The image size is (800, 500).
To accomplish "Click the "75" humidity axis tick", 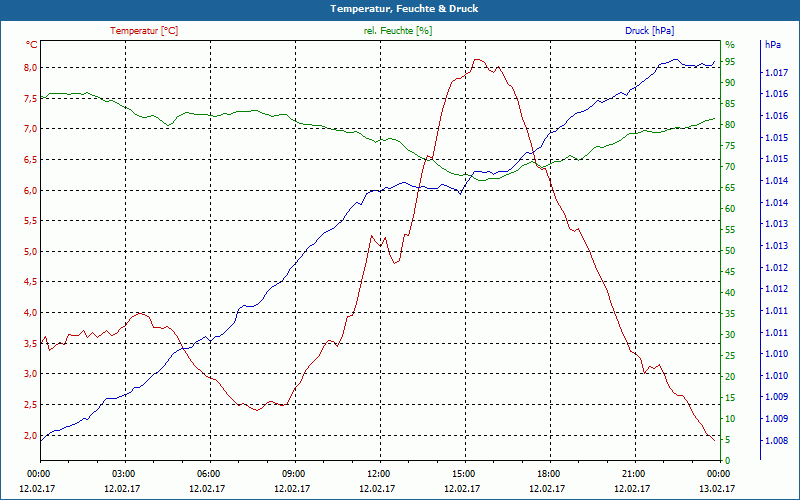I will tap(730, 146).
